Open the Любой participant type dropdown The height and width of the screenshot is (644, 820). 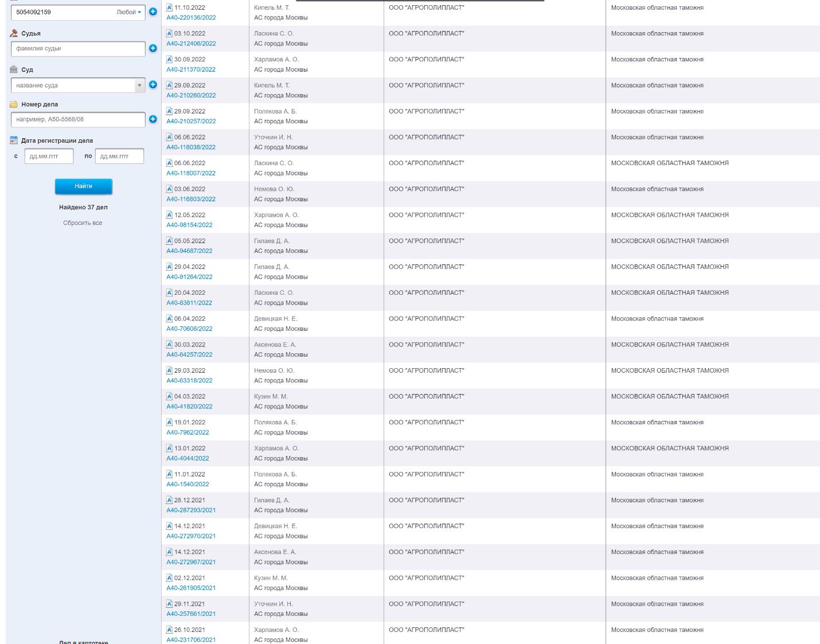click(x=129, y=12)
